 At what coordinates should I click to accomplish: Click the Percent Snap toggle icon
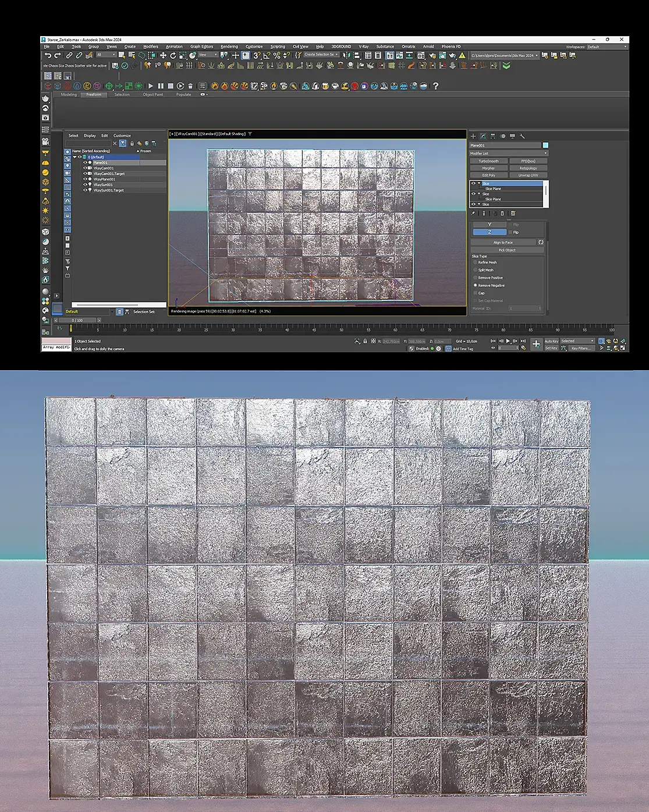pyautogui.click(x=276, y=55)
